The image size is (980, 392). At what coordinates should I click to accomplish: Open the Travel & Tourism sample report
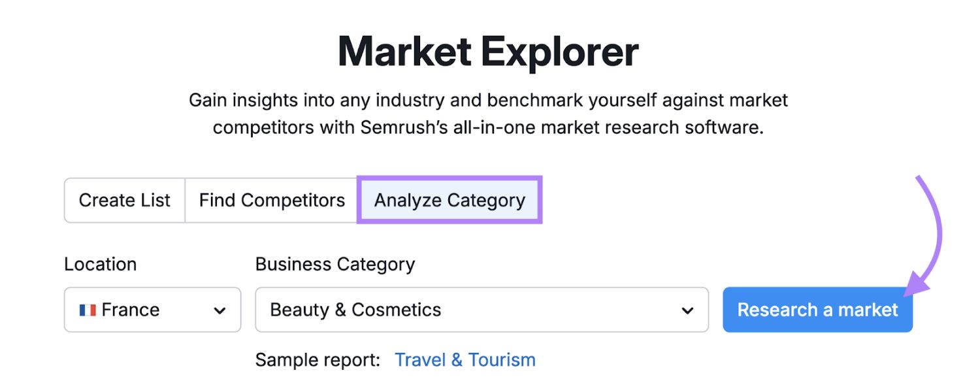(465, 359)
